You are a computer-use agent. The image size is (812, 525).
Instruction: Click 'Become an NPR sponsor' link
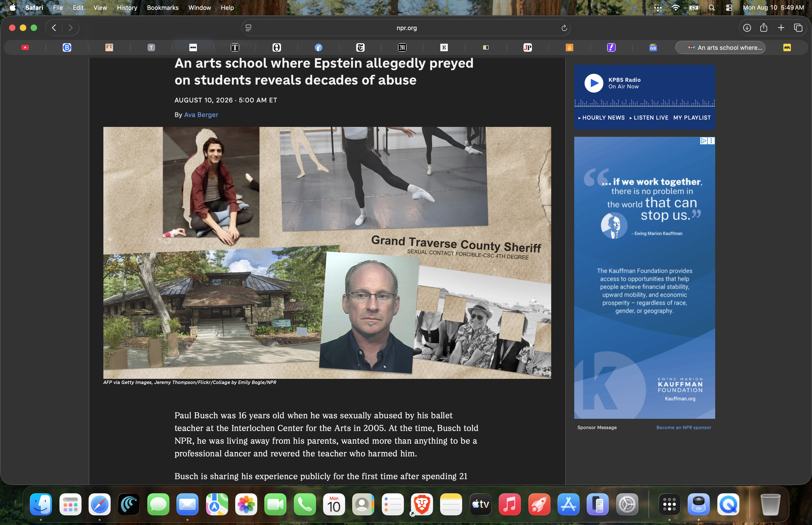[683, 428]
